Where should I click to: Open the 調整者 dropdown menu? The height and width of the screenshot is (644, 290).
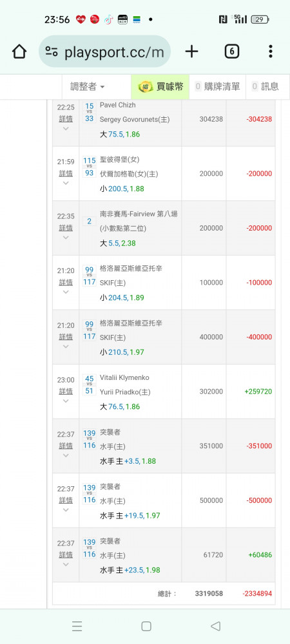(87, 87)
